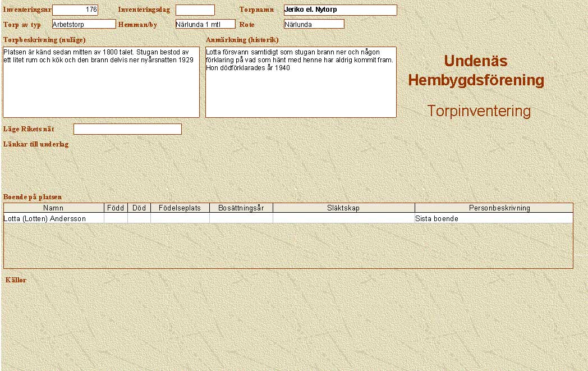588x371 pixels.
Task: Click the Hemman/by field Närlunda 1 mtl
Action: (205, 24)
